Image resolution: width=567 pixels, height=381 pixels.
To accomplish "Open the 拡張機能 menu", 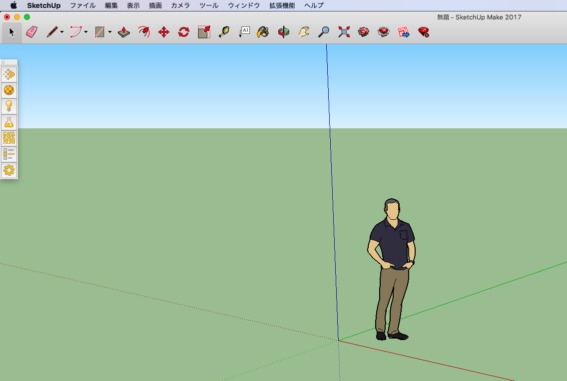I will (282, 5).
